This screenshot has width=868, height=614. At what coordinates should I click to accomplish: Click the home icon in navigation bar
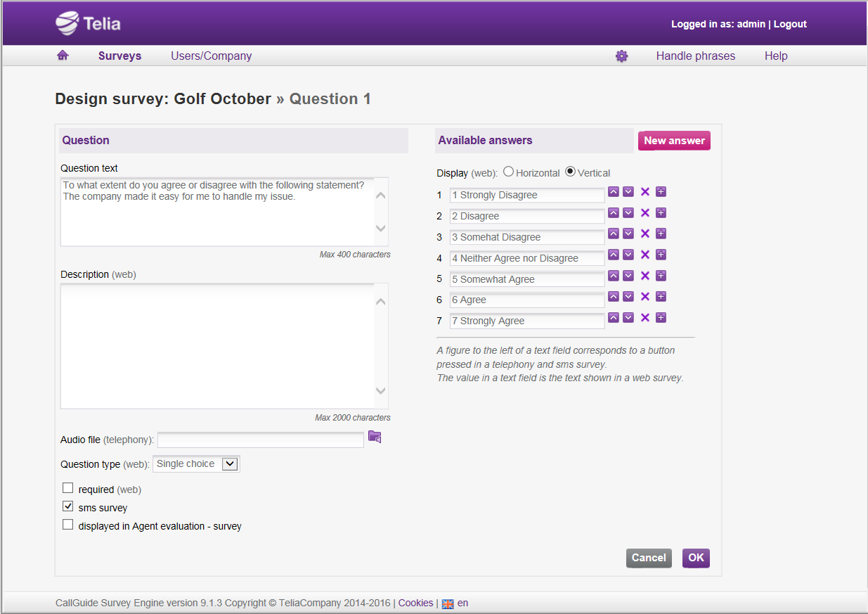click(x=63, y=56)
